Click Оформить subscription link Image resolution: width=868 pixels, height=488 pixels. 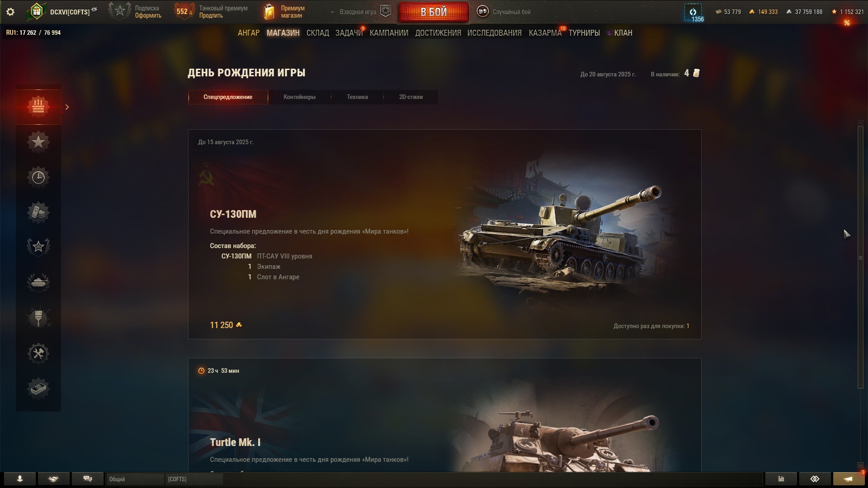(148, 16)
